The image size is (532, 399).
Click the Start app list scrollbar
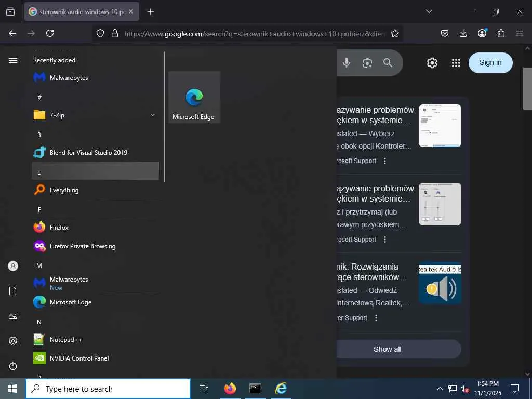point(164,117)
